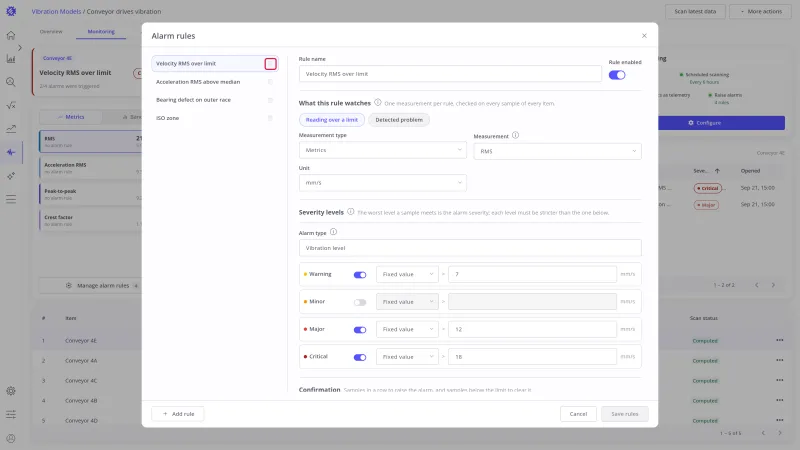Toggle the Rule enabled switch
This screenshot has width=800, height=450.
(617, 75)
